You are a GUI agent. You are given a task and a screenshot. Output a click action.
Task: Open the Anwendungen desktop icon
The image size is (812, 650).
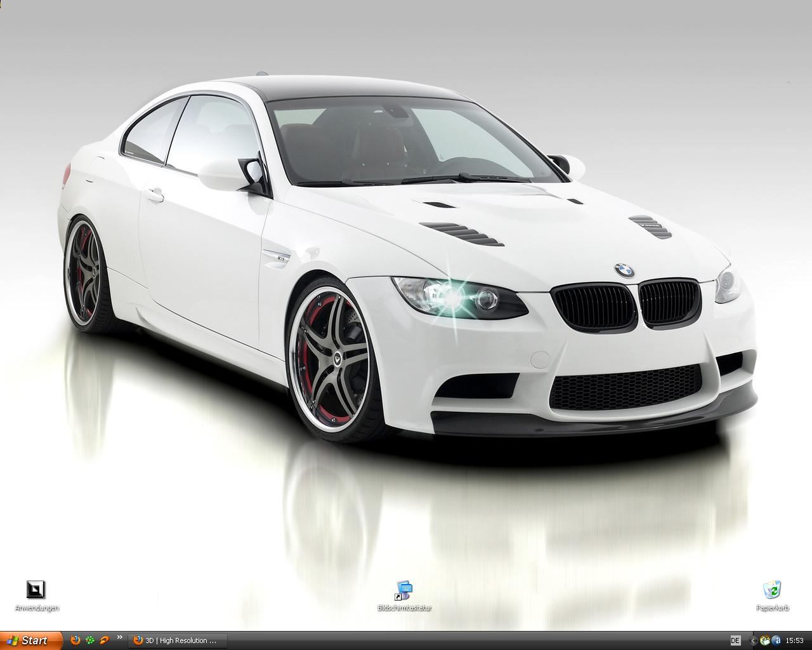[36, 595]
